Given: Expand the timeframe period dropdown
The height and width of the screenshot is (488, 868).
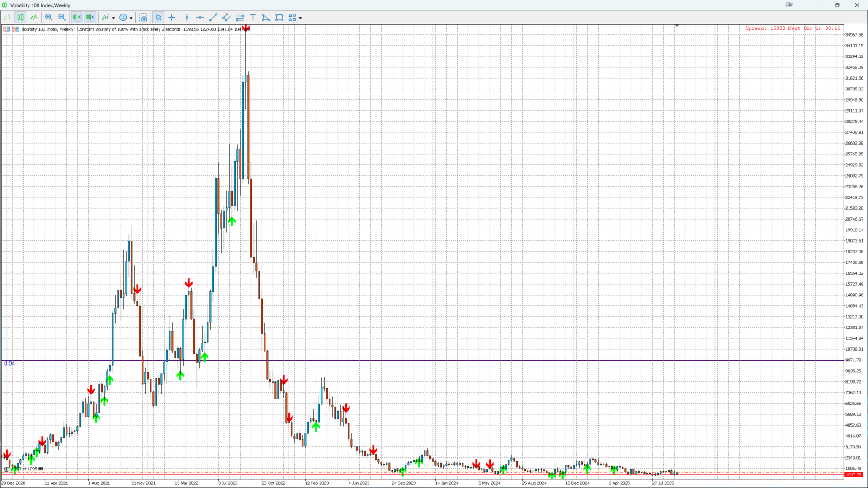Looking at the screenshot, I should click(x=131, y=18).
